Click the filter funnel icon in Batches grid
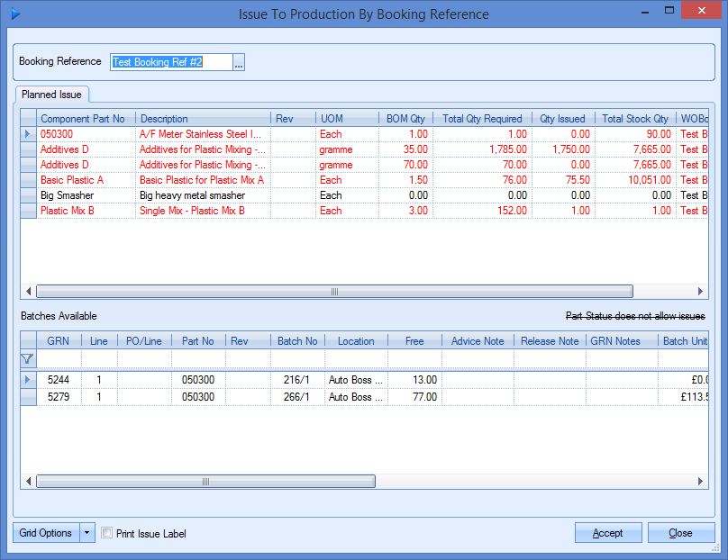Viewport: 728px width, 560px height. click(27, 359)
